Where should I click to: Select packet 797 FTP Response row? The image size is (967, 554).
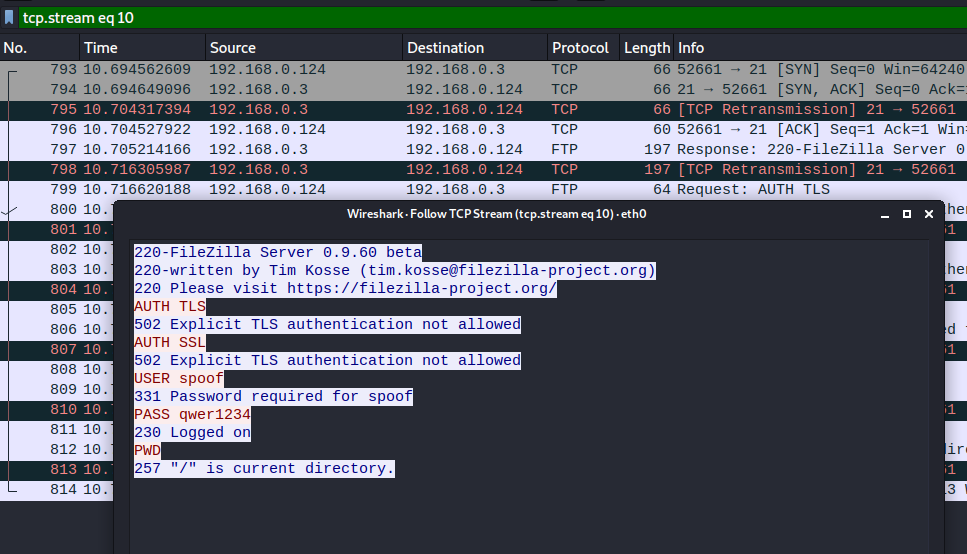[484, 150]
